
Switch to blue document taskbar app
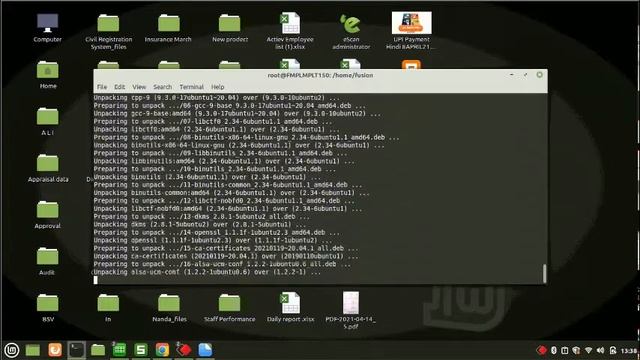(205, 350)
